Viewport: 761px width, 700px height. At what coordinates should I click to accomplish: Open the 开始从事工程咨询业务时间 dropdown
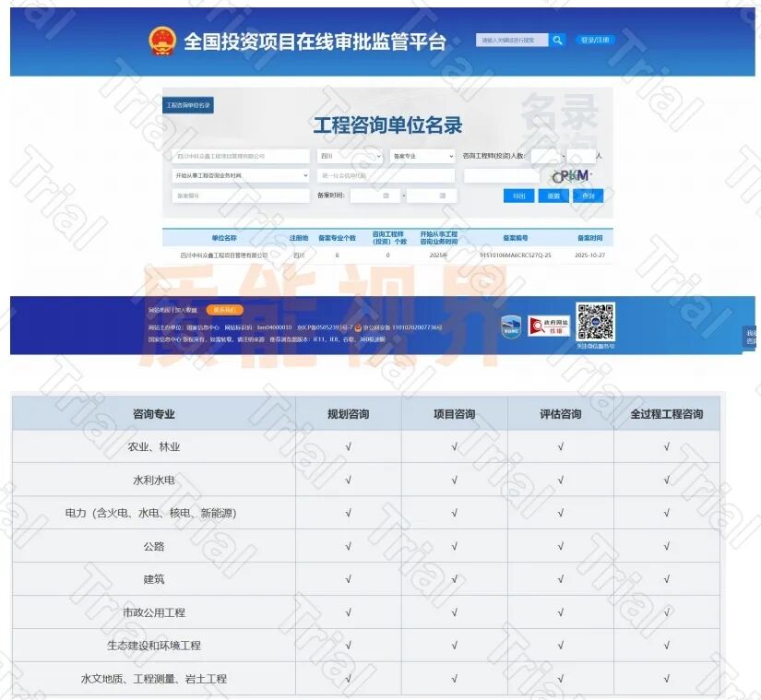[242, 174]
